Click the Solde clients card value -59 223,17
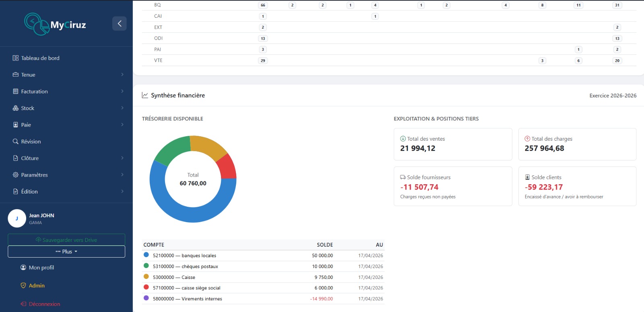 click(x=544, y=187)
